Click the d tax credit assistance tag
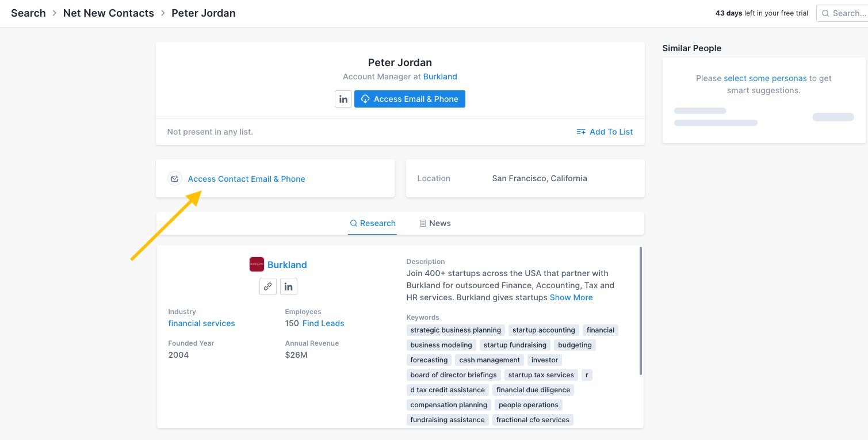The image size is (868, 440). coord(448,390)
